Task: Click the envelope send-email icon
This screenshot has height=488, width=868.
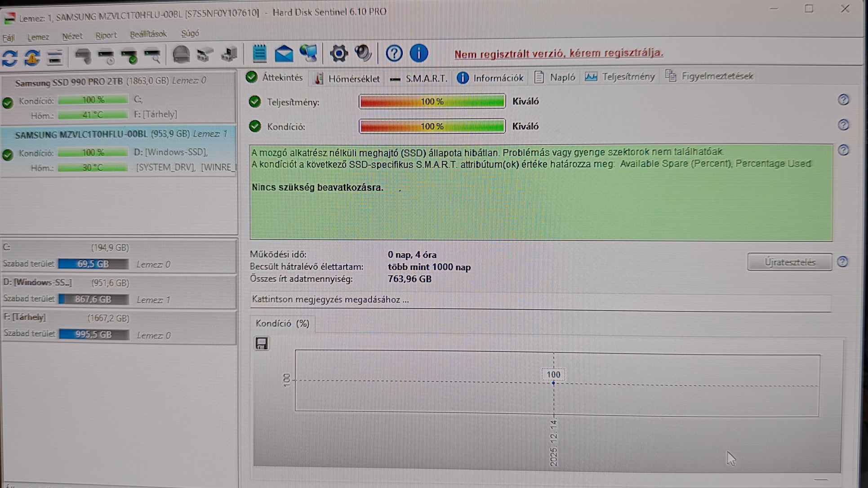Action: (284, 54)
